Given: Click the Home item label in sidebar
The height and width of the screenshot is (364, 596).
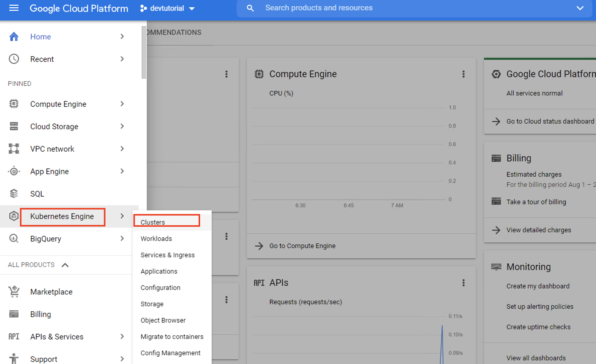Looking at the screenshot, I should [x=41, y=37].
